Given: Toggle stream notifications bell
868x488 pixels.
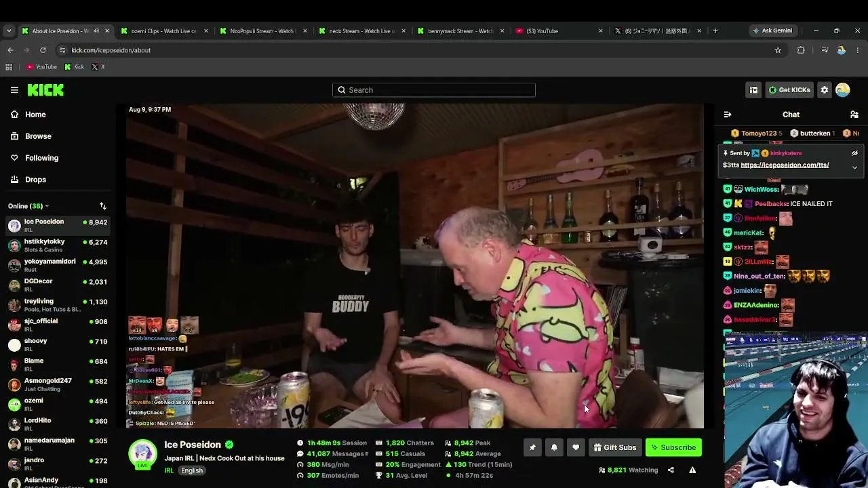Looking at the screenshot, I should (554, 447).
